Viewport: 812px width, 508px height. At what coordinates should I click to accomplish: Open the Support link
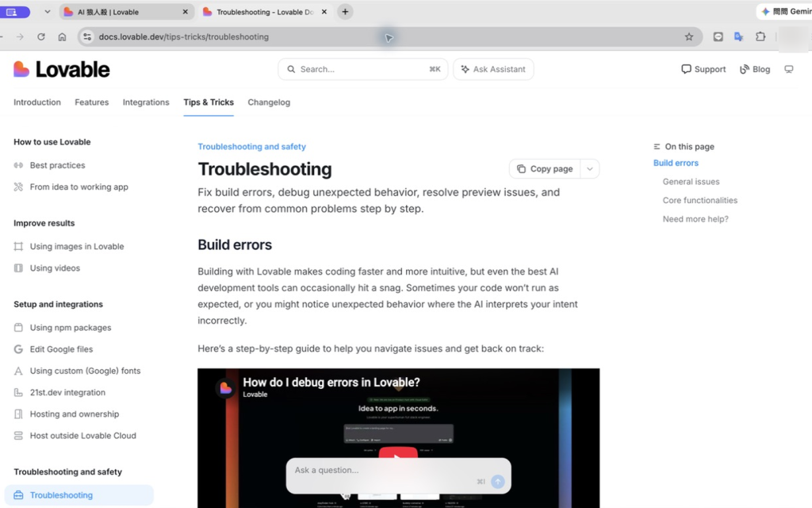(x=703, y=69)
